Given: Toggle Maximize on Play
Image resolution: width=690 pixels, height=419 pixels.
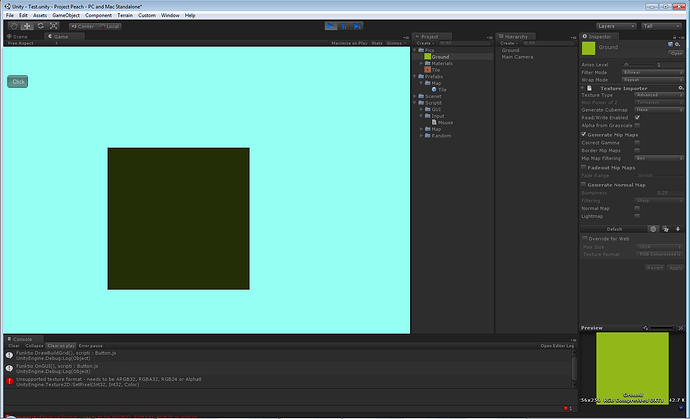Looking at the screenshot, I should (349, 43).
